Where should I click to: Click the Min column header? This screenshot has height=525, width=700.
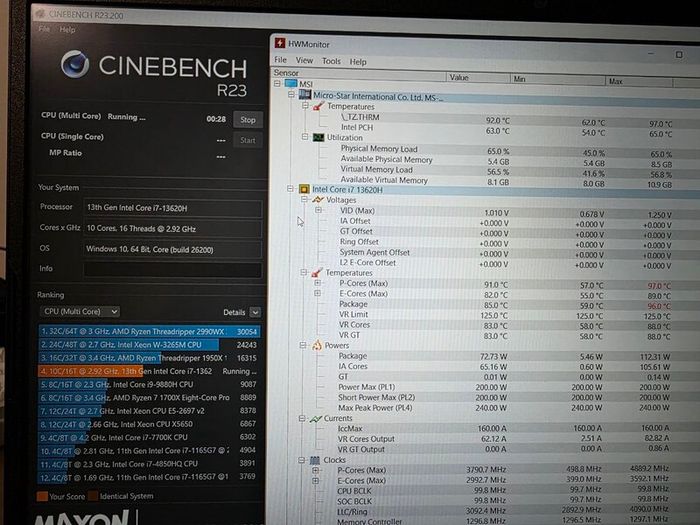click(558, 79)
